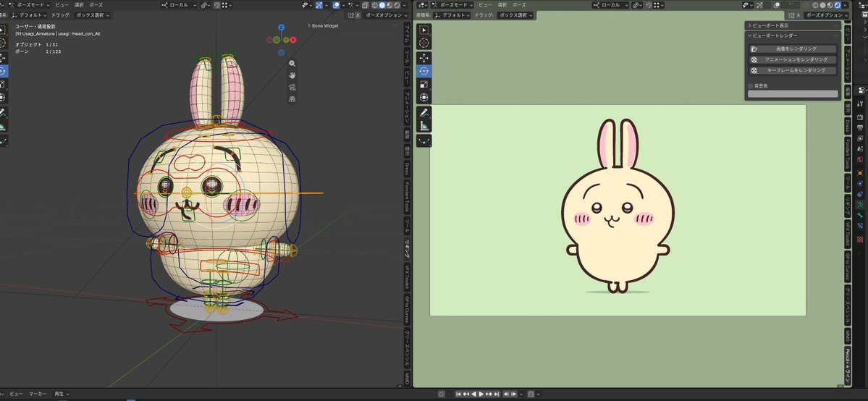This screenshot has height=401, width=868.
Task: Open the Fondant Tools sidebar tab in left viewport
Action: (406, 198)
